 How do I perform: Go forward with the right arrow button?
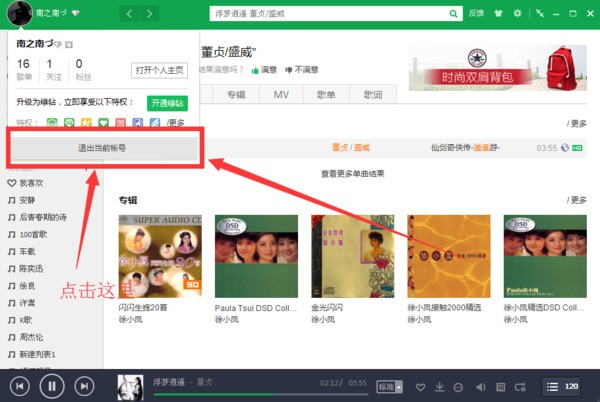pos(149,14)
